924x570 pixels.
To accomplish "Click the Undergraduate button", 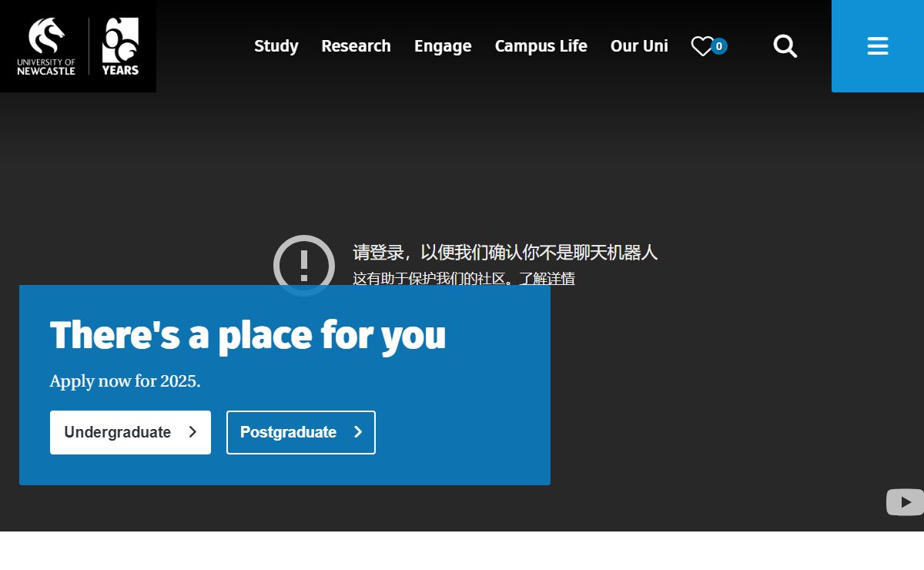I will tap(118, 432).
